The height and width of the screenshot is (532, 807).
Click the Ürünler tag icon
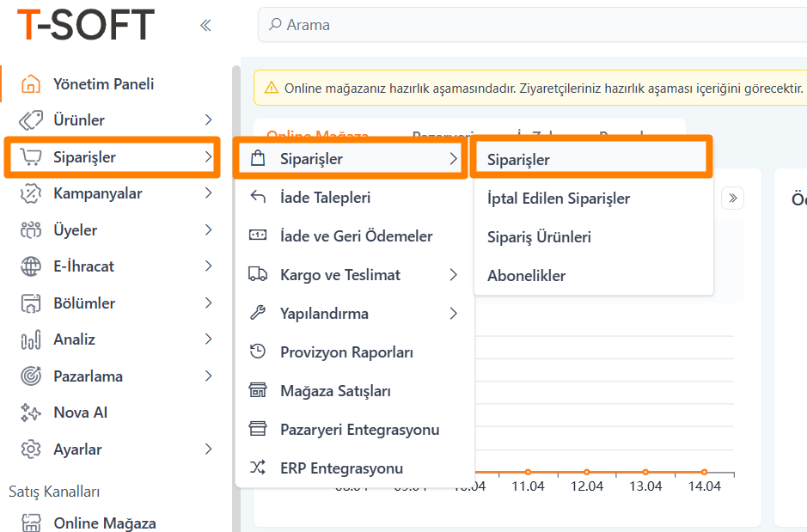pos(31,120)
